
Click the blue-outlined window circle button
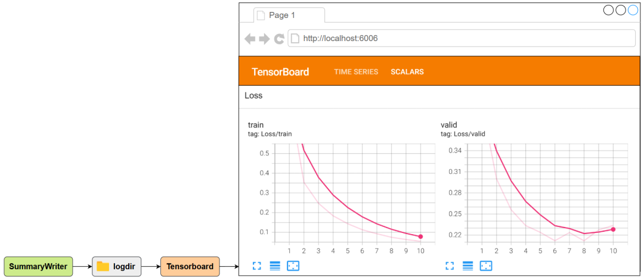[633, 10]
